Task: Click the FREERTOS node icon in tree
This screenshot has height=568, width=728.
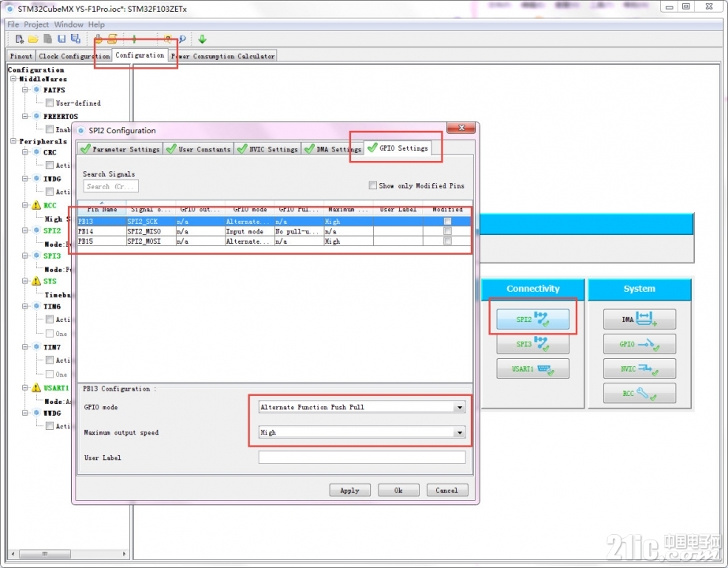Action: [36, 116]
